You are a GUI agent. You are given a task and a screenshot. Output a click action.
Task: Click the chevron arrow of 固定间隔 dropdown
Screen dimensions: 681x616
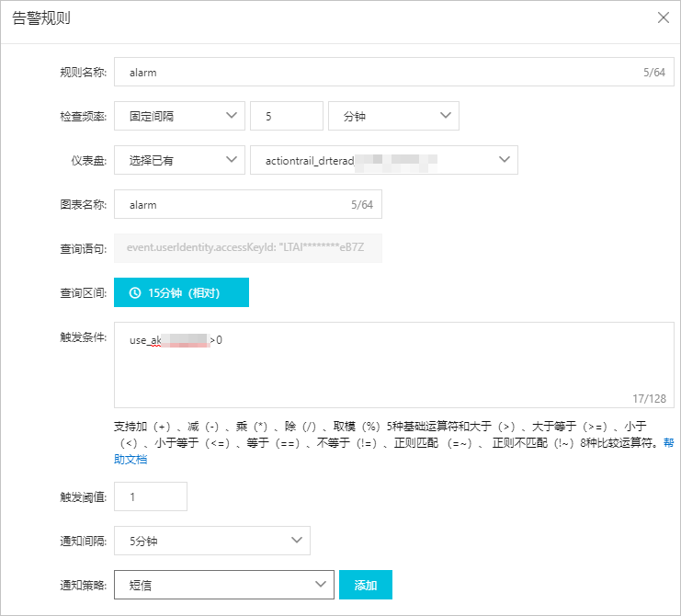coord(232,115)
